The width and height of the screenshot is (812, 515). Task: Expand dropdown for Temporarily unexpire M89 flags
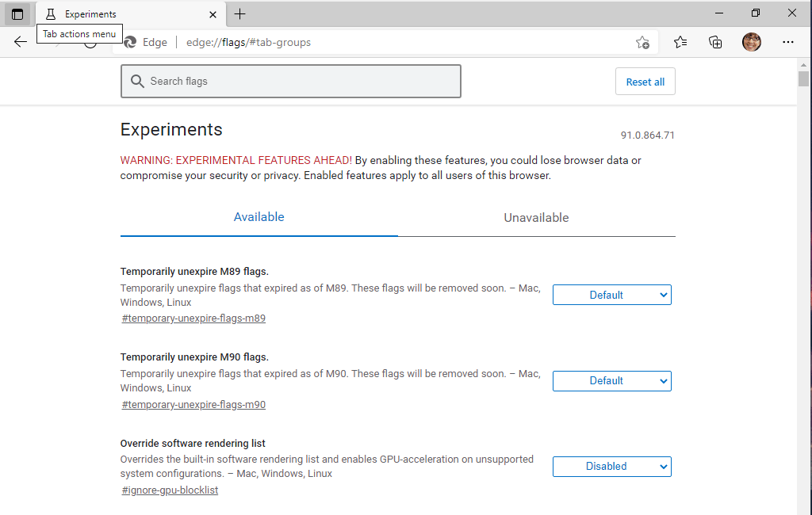(x=611, y=295)
